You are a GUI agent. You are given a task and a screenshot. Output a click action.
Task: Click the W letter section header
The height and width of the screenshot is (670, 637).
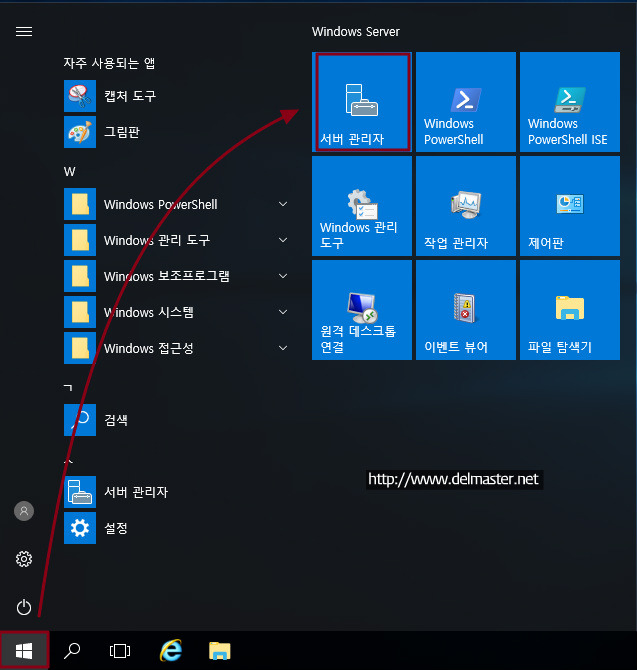pos(70,172)
